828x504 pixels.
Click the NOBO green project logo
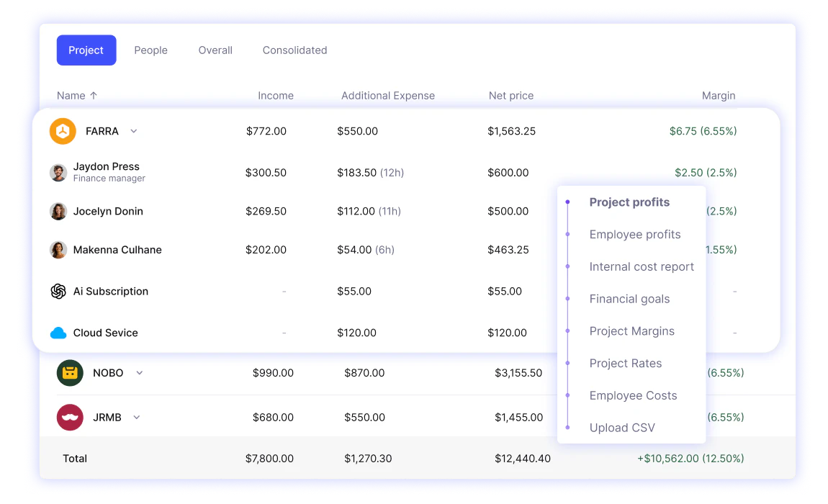pyautogui.click(x=70, y=373)
